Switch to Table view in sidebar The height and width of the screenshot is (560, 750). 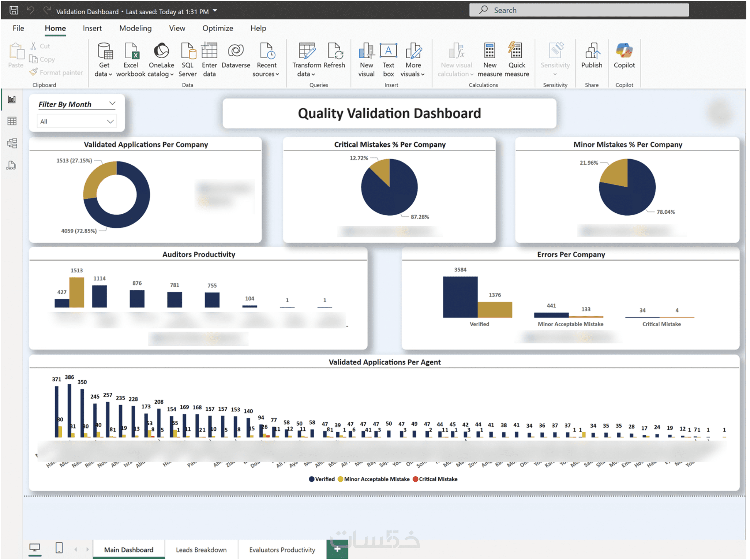[12, 121]
